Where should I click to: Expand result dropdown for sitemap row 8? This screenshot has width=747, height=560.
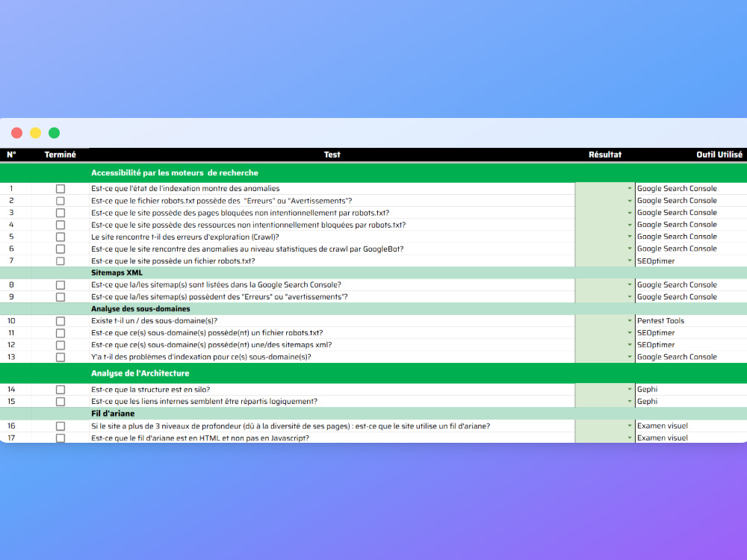coord(629,284)
